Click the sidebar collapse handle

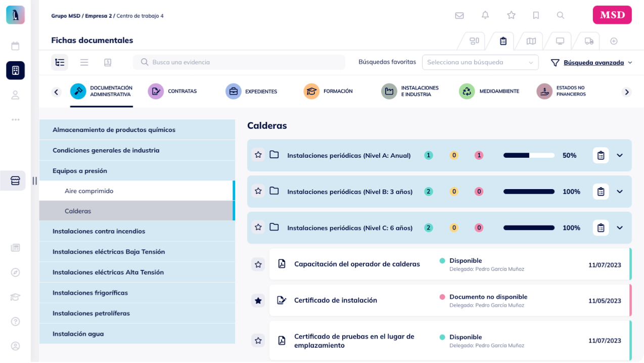[34, 180]
